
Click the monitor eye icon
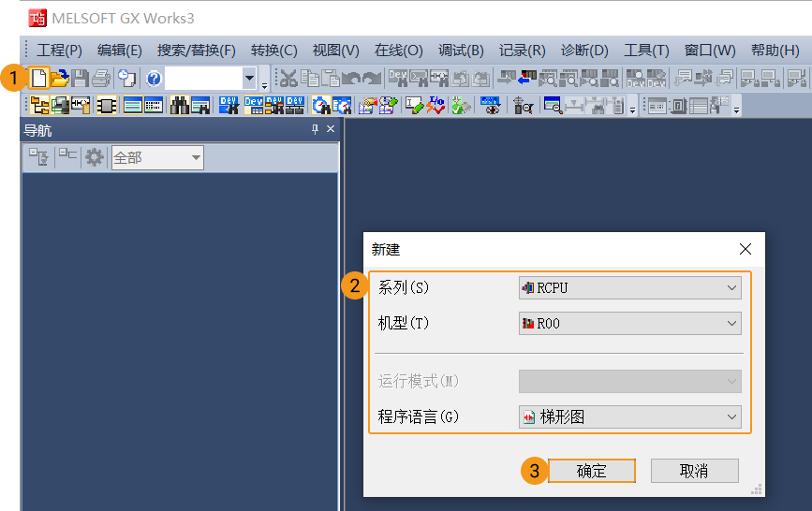point(490,106)
